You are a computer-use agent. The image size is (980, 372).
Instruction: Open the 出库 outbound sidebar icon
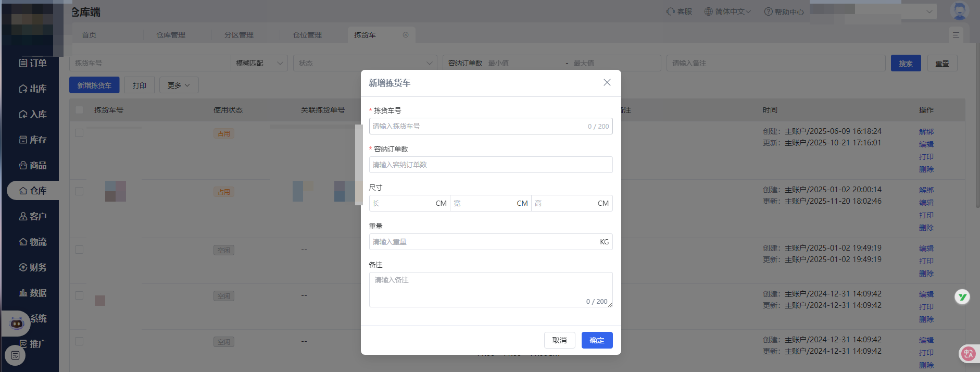(x=23, y=89)
